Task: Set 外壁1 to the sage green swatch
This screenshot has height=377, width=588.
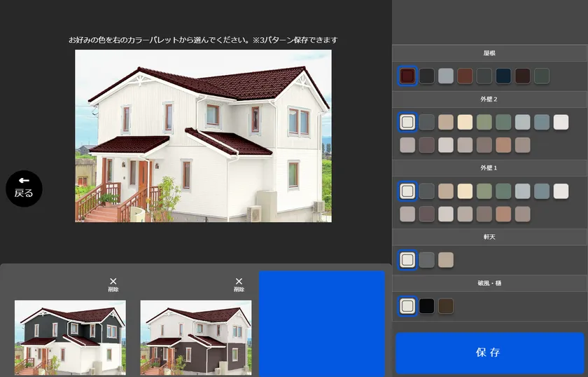Action: click(x=484, y=191)
